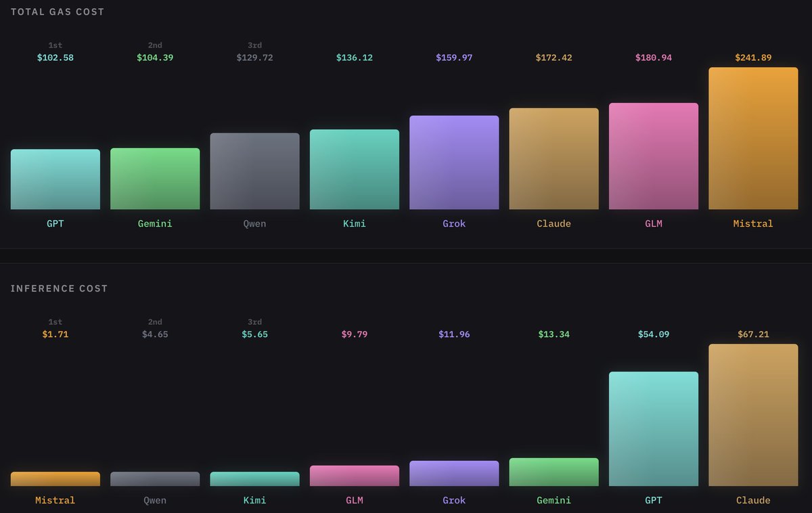812x513 pixels.
Task: Click the Qwen name label under Inference Cost
Action: pyautogui.click(x=155, y=501)
